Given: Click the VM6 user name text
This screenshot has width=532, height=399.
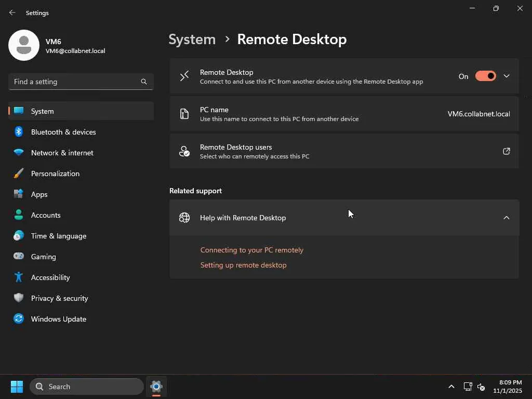Looking at the screenshot, I should 54,42.
